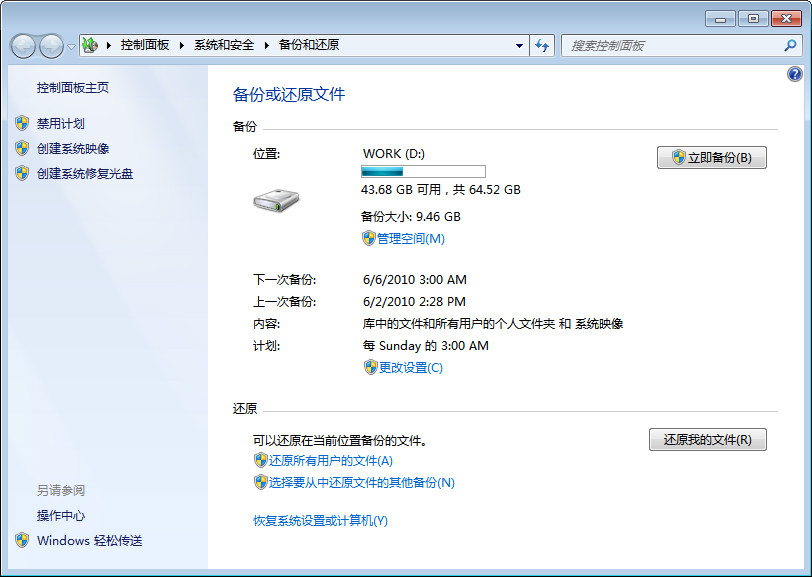This screenshot has width=812, height=577.
Task: Click the shield icon next to 禁用计划
Action: (22, 123)
